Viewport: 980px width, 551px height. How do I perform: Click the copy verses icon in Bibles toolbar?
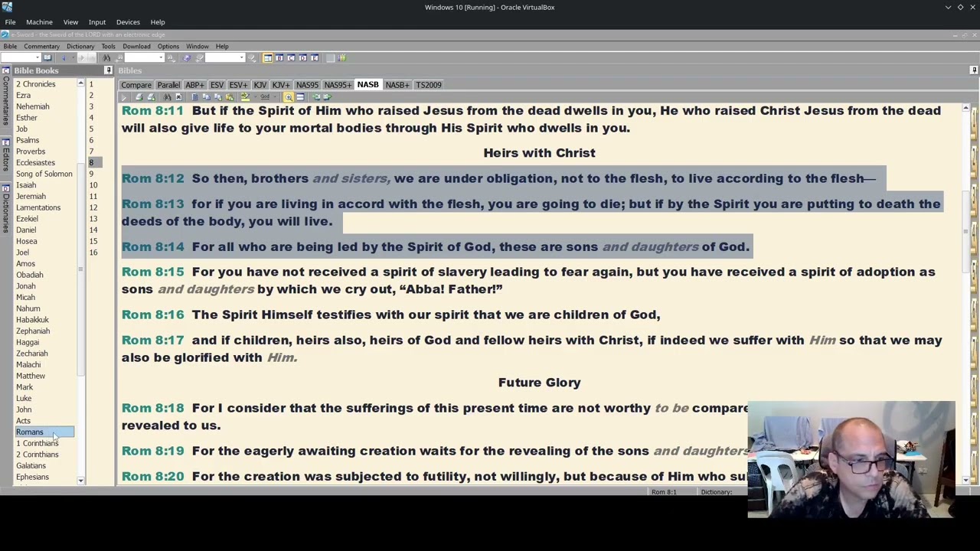[x=206, y=97]
